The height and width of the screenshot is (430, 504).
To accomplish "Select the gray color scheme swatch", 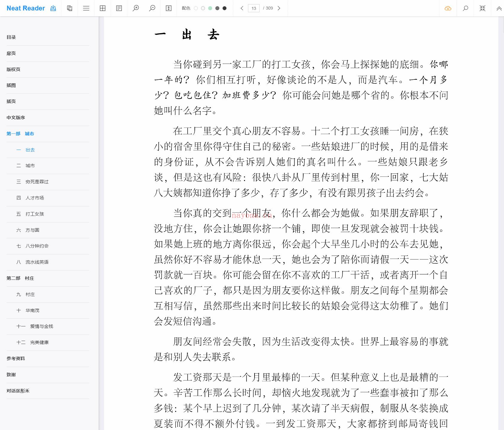I will click(x=217, y=8).
